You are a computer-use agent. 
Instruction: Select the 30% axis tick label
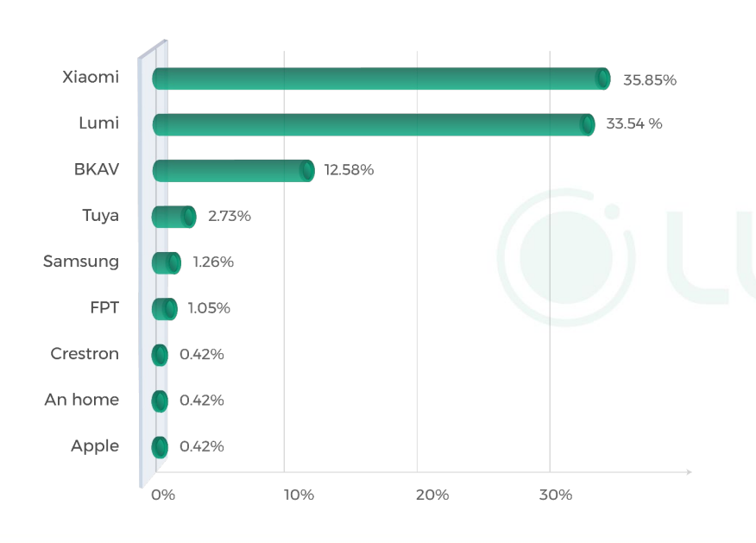pyautogui.click(x=556, y=495)
